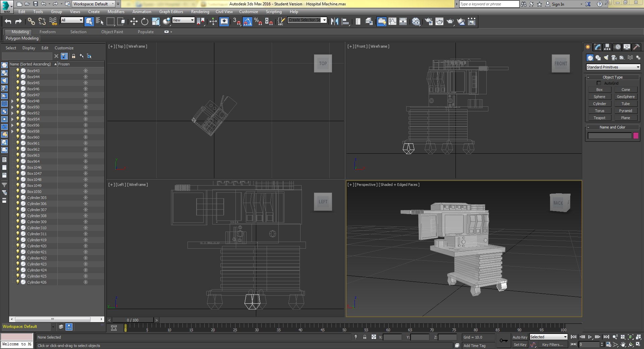Viewport: 644px width, 349px height.
Task: Toggle Auto Key animation mode
Action: (520, 337)
